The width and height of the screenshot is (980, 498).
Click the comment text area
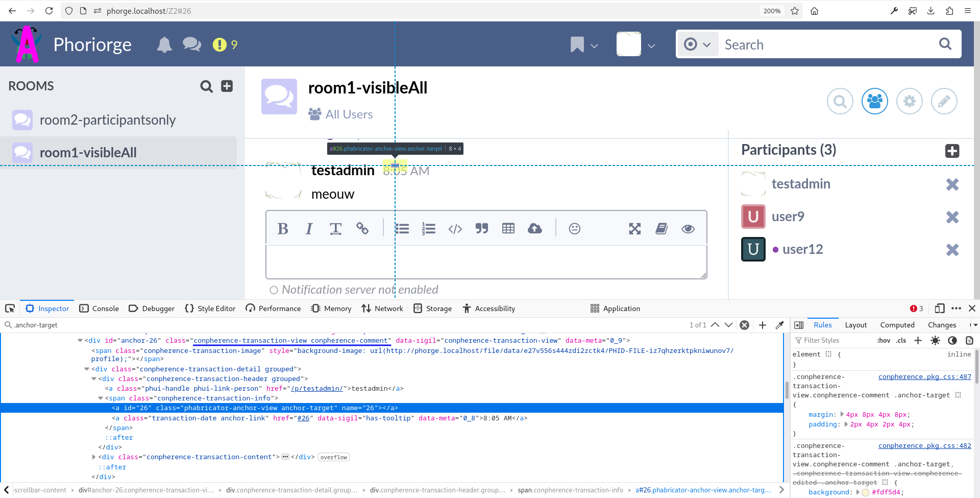pyautogui.click(x=486, y=262)
